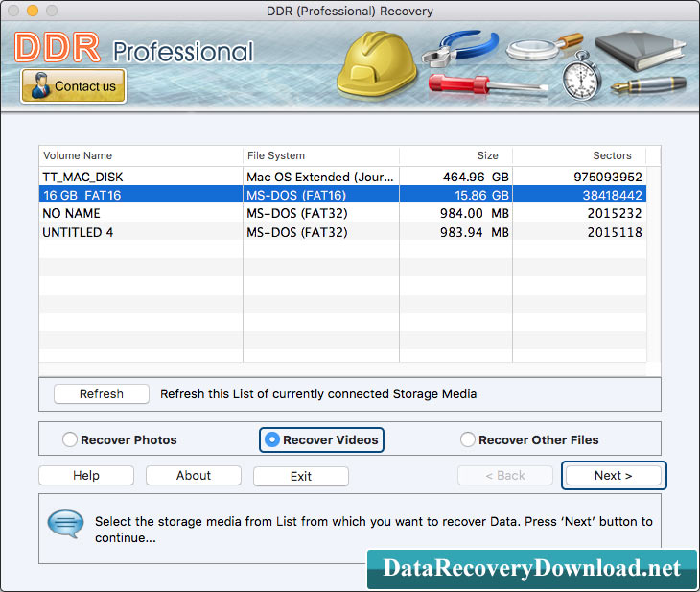
Task: Select the 16 GB FAT16 volume
Action: [x=342, y=195]
